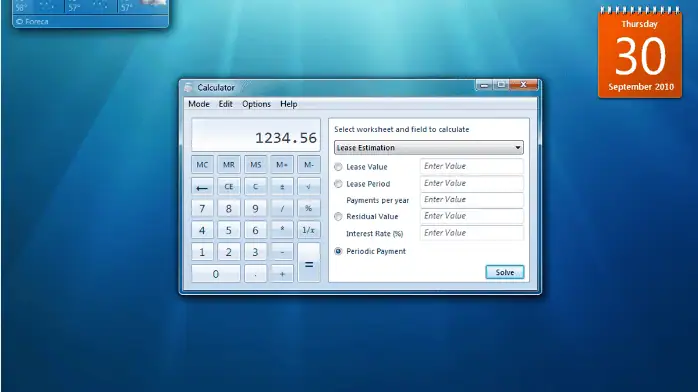698x392 pixels.
Task: Tap the number 5 key
Action: [x=229, y=230]
